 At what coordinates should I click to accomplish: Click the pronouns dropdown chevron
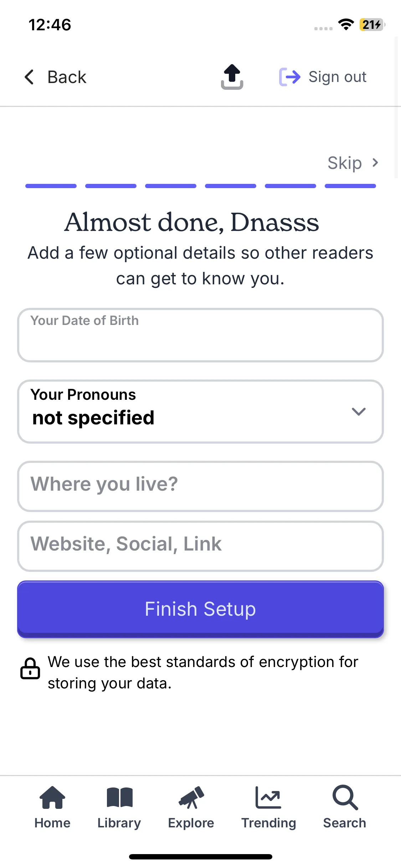pyautogui.click(x=359, y=412)
